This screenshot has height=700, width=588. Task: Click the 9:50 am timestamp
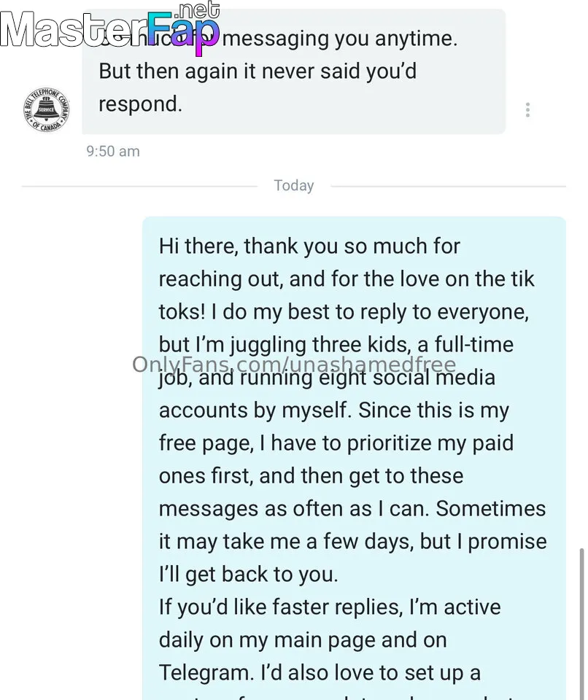[112, 152]
